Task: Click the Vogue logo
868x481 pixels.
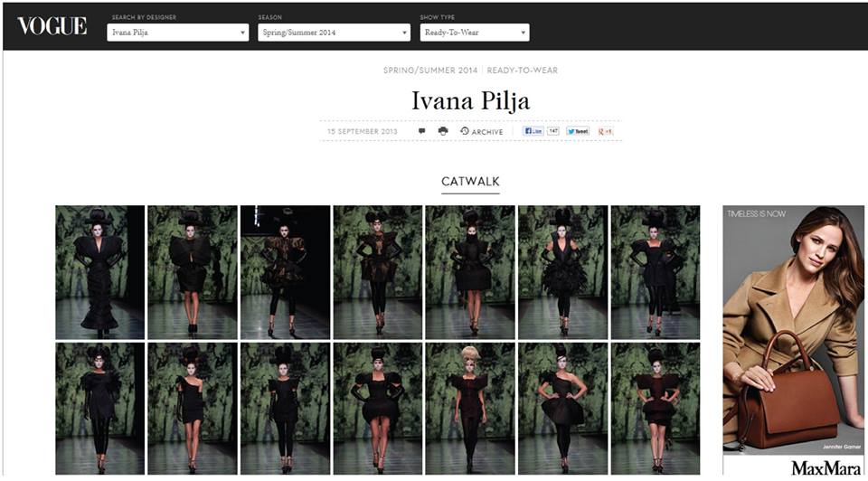Action: coord(52,26)
